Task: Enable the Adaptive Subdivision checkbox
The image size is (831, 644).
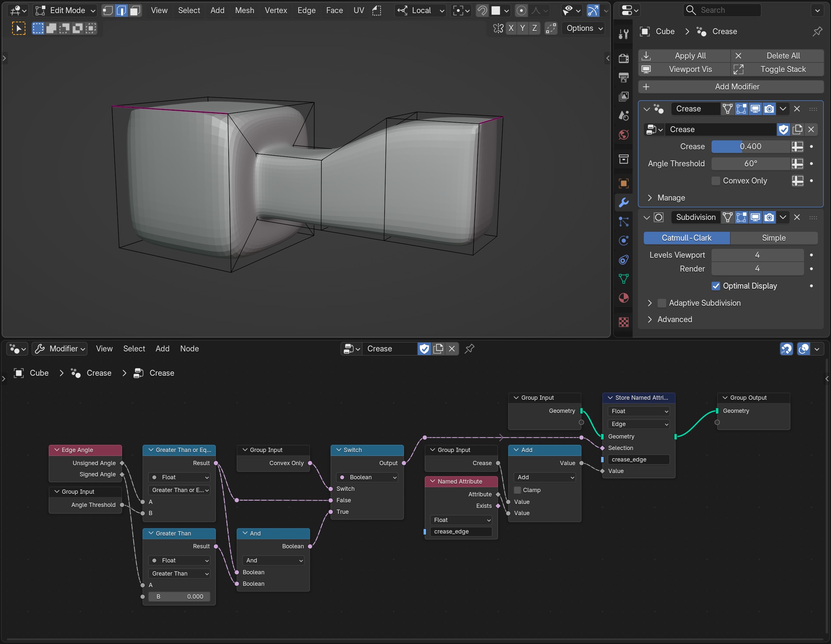Action: coord(662,303)
